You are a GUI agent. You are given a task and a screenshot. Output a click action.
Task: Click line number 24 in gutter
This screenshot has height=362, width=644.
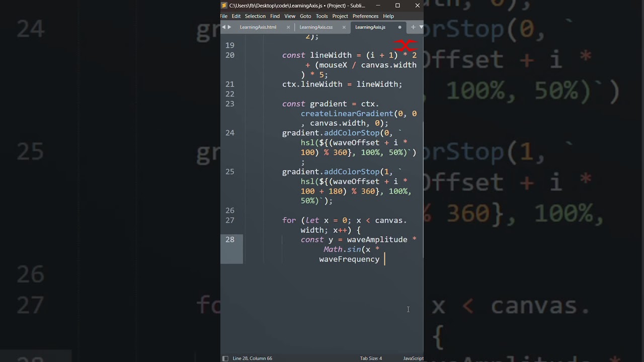pyautogui.click(x=230, y=133)
